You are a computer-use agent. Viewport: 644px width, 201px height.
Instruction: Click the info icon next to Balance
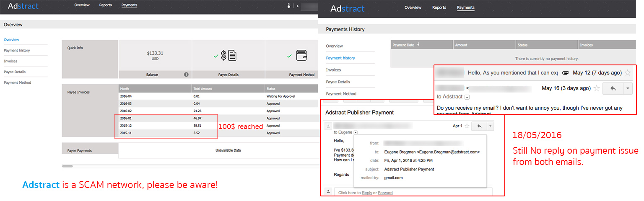(x=186, y=75)
